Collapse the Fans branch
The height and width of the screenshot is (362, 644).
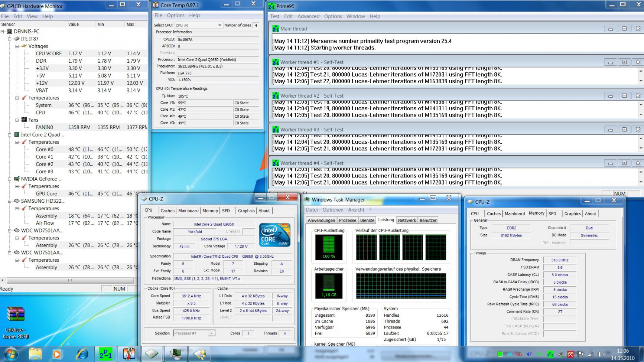17,120
